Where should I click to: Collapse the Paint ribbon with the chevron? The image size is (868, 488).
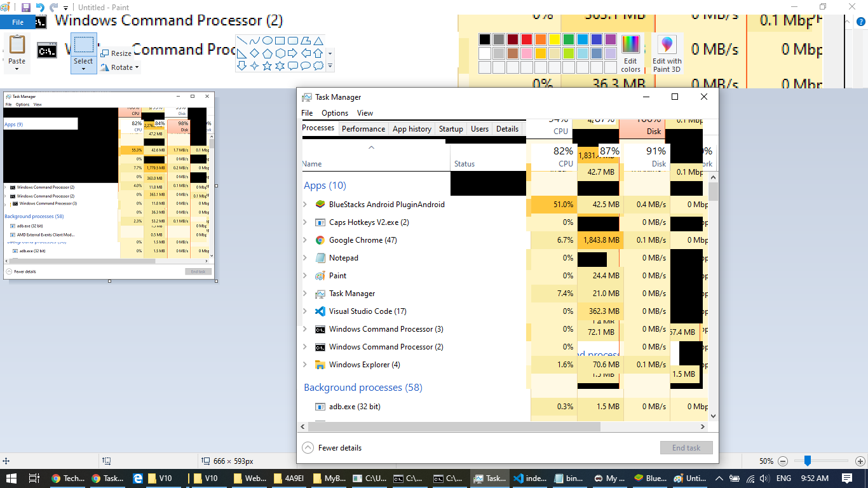point(847,22)
